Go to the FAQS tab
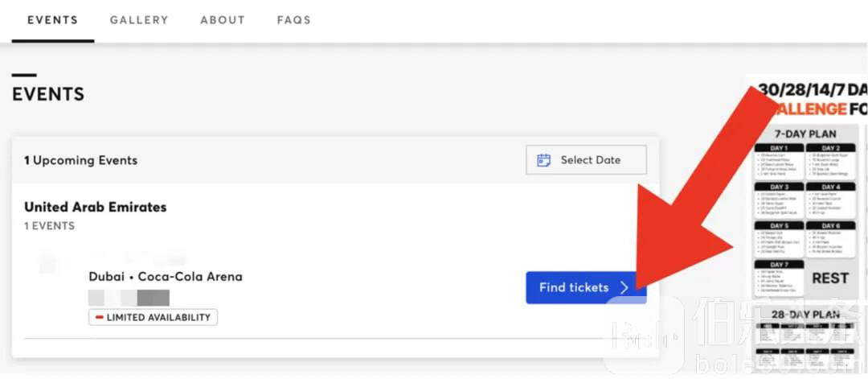The height and width of the screenshot is (379, 868). tap(294, 20)
